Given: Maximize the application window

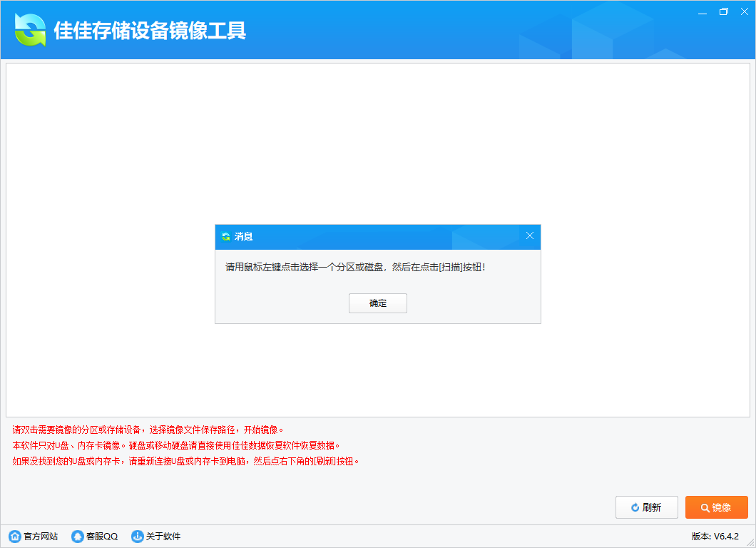Looking at the screenshot, I should (x=722, y=11).
